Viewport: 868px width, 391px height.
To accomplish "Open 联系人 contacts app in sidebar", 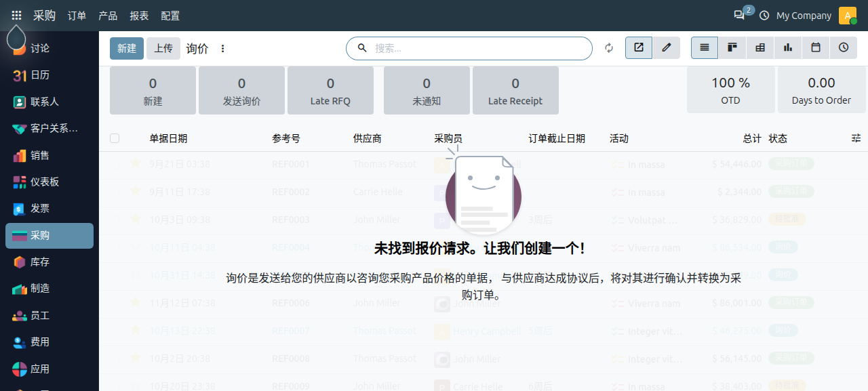I will (x=50, y=102).
